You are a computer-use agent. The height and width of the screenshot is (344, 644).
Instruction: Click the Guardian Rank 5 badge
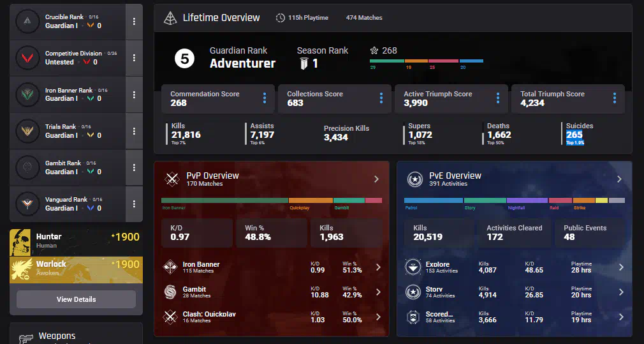(184, 59)
